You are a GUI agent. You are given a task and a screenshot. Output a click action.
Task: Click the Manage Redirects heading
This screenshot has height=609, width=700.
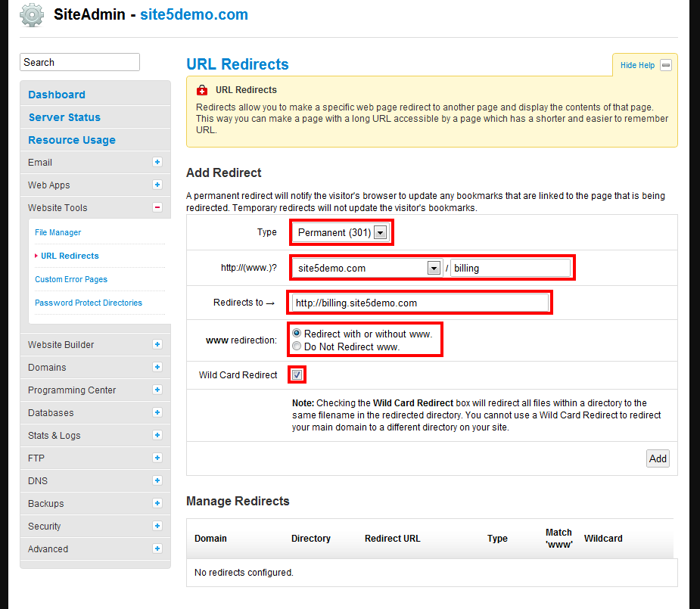click(238, 501)
